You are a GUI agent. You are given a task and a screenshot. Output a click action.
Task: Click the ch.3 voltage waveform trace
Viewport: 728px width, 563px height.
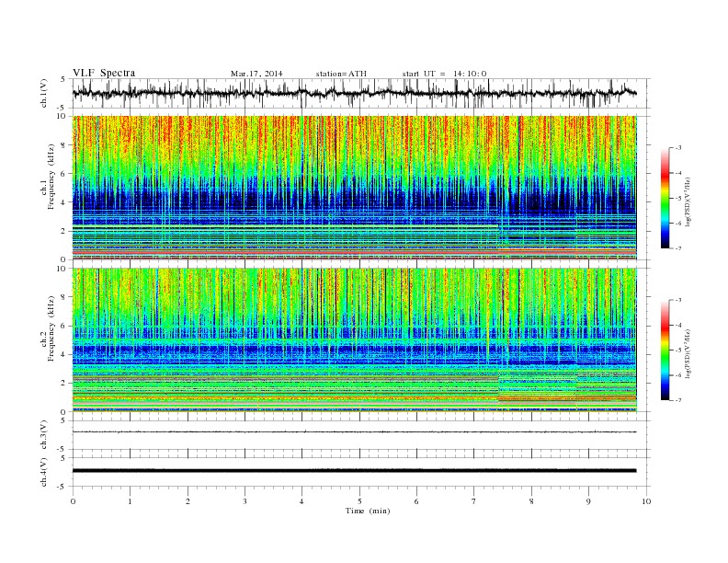point(355,432)
